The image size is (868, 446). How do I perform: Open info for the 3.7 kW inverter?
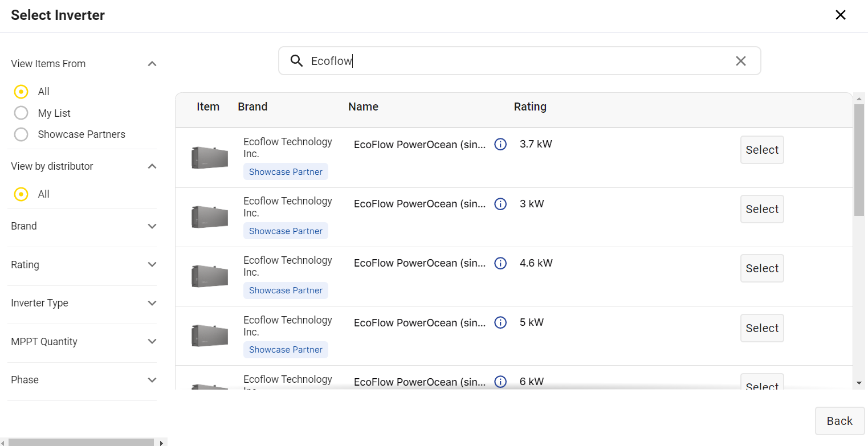point(500,144)
